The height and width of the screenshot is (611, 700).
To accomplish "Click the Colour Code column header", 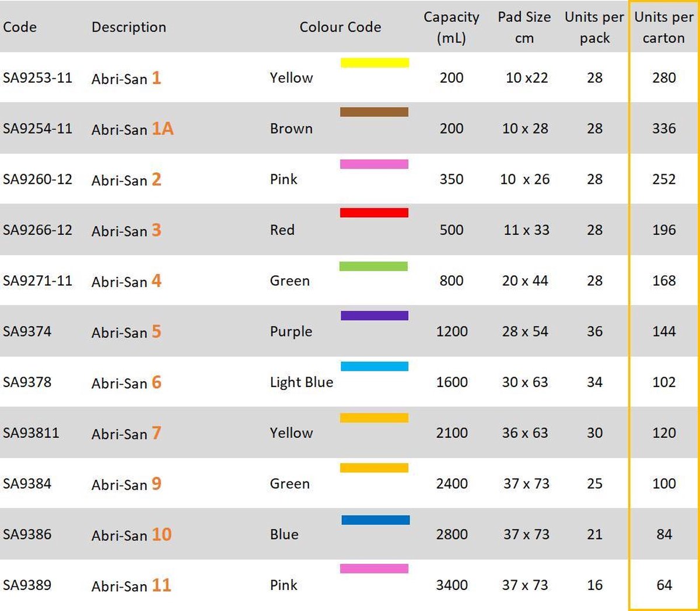I will click(x=340, y=27).
